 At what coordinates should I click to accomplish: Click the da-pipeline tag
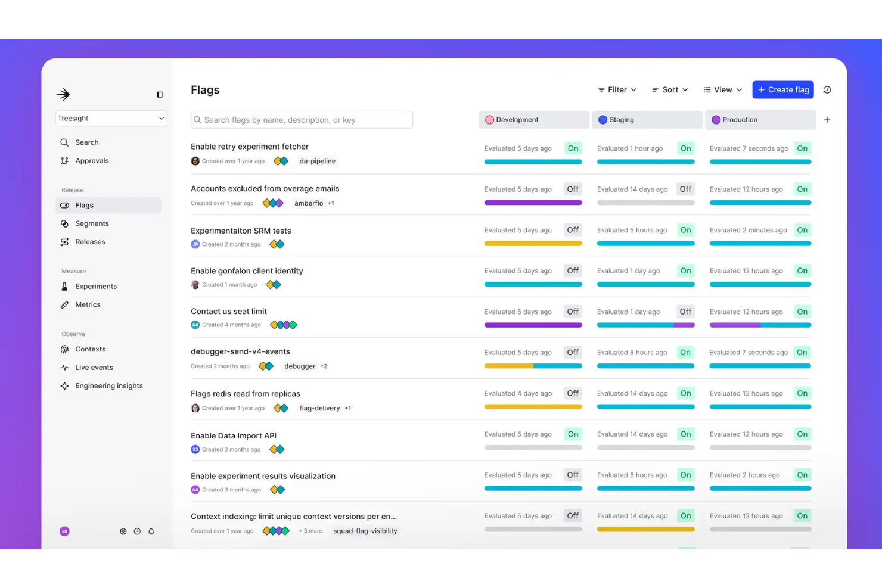(x=318, y=161)
